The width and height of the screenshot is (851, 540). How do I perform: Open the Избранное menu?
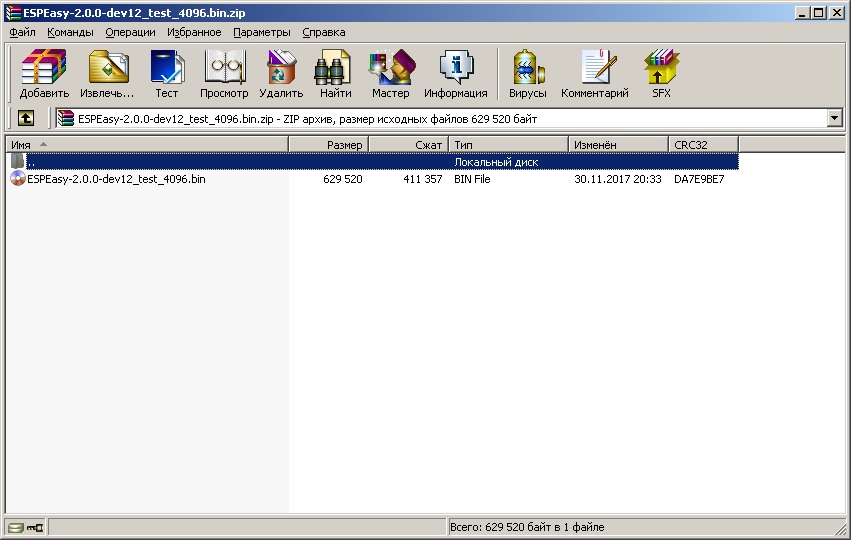tap(194, 32)
